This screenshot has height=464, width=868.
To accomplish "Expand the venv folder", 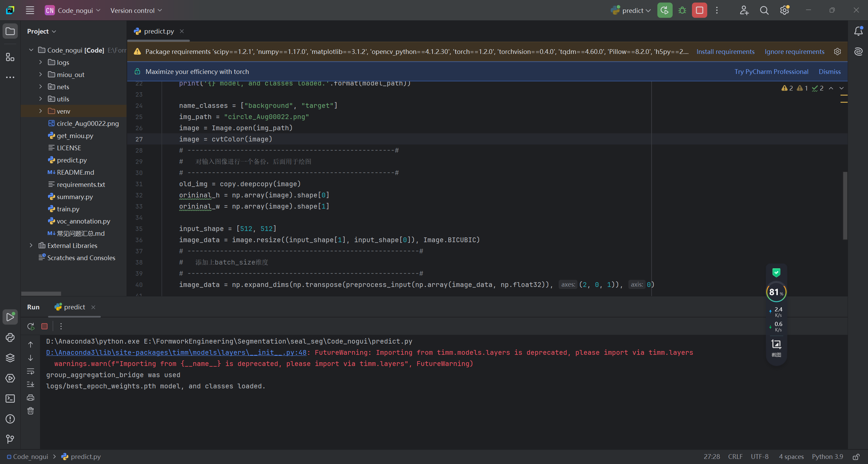I will pyautogui.click(x=41, y=111).
